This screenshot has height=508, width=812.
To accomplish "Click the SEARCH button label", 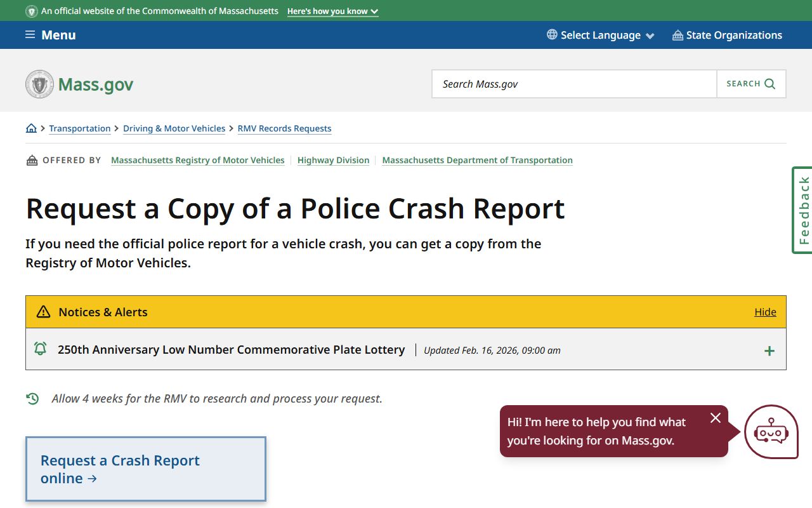I will [x=743, y=84].
